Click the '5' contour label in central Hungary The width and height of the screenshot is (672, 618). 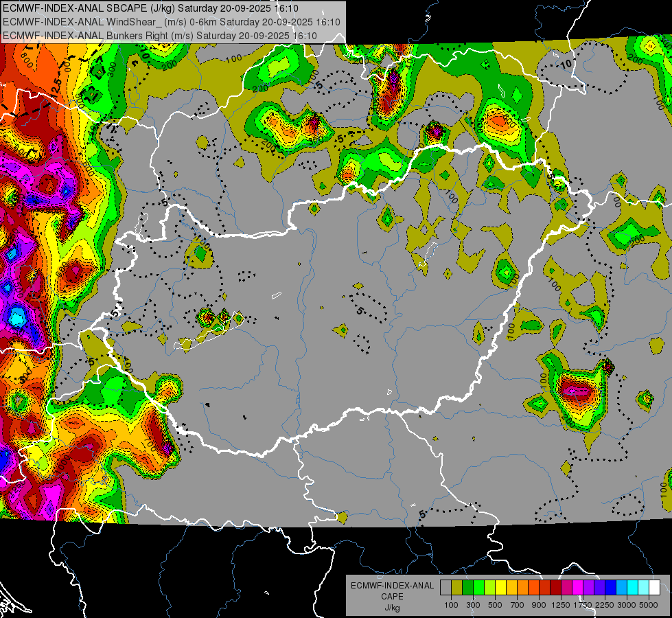(x=359, y=310)
